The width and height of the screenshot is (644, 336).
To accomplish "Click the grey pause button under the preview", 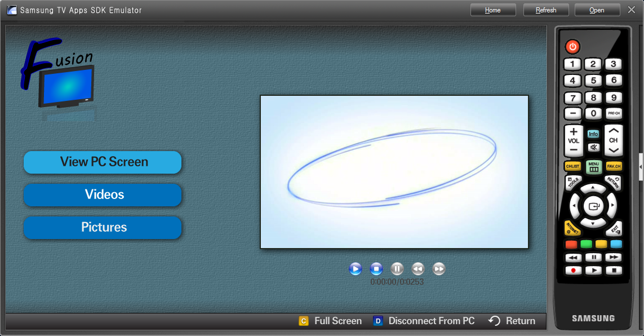I will pyautogui.click(x=397, y=269).
